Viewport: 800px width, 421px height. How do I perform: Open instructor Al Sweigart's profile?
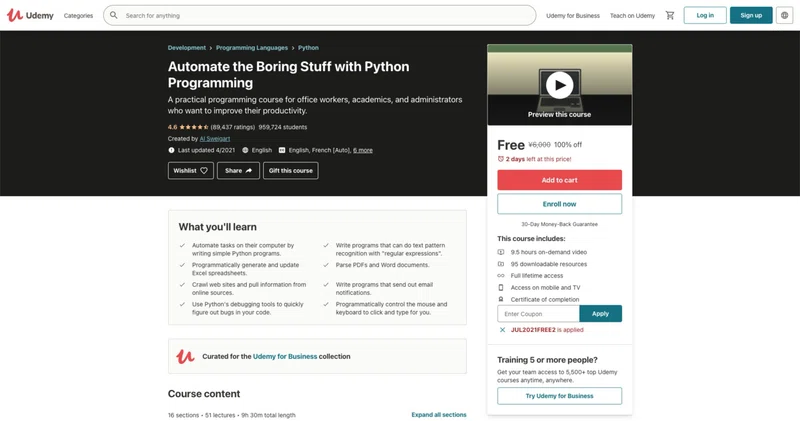click(215, 138)
